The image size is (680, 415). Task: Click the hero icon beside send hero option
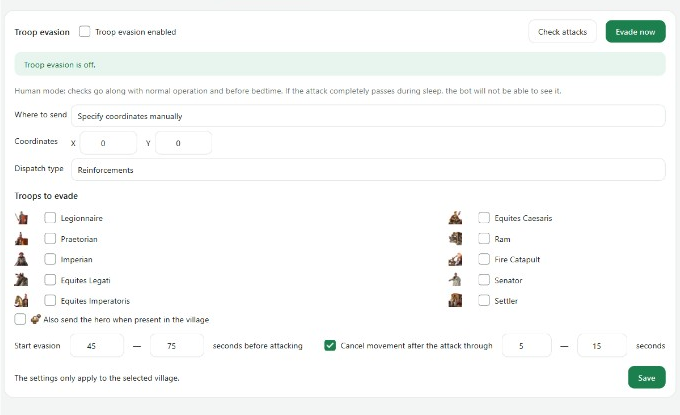pyautogui.click(x=36, y=319)
